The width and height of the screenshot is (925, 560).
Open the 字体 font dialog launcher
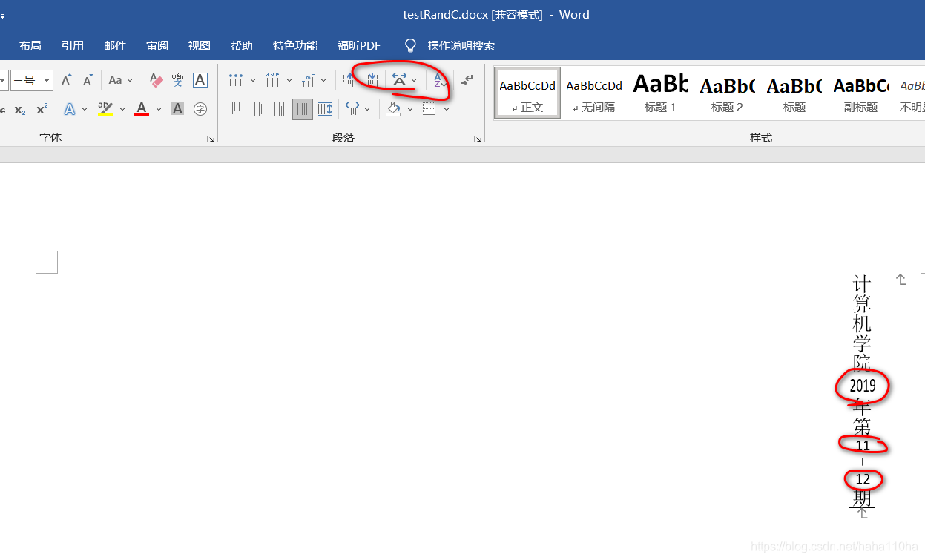[x=211, y=139]
